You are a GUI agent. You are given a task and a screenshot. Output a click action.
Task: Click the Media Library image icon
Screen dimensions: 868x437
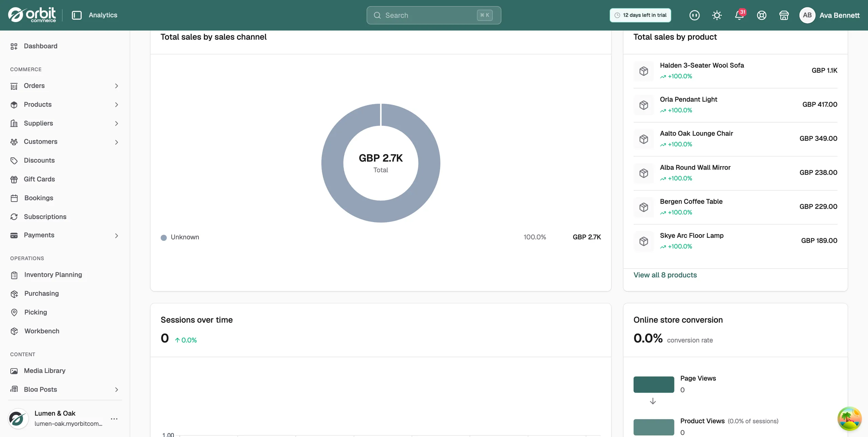coord(14,371)
